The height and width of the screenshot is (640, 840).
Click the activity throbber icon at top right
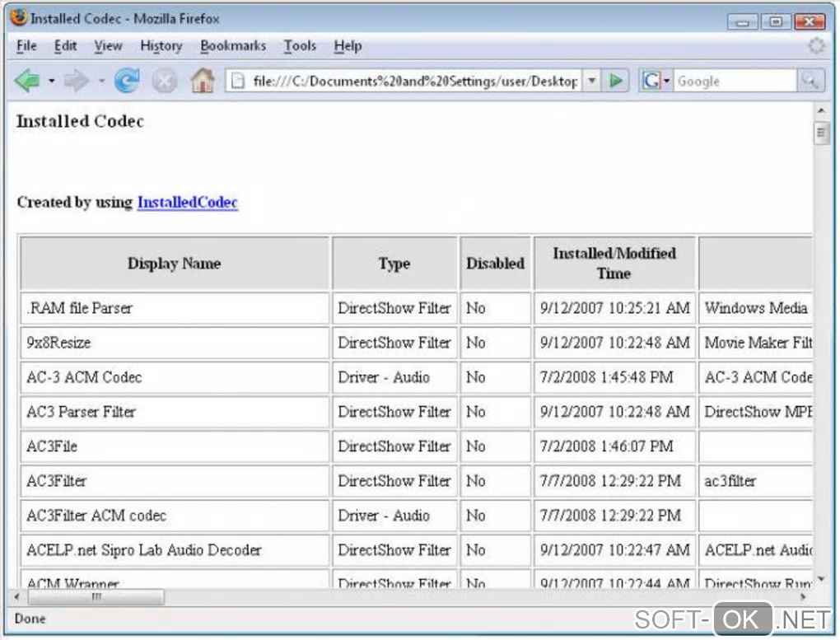tap(816, 46)
